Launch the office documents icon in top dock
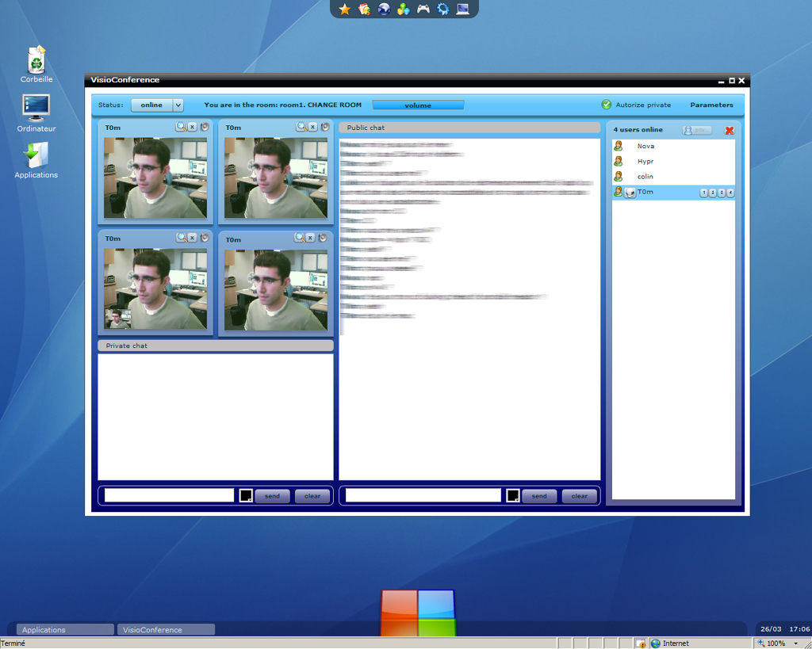Viewport: 812px width, 649px height. tap(364, 9)
